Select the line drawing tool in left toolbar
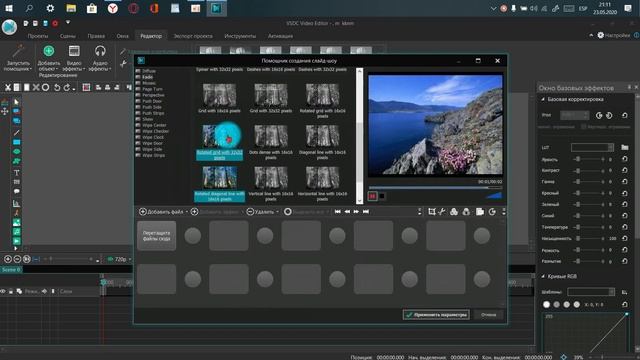This screenshot has height=360, width=640. pos(16,133)
